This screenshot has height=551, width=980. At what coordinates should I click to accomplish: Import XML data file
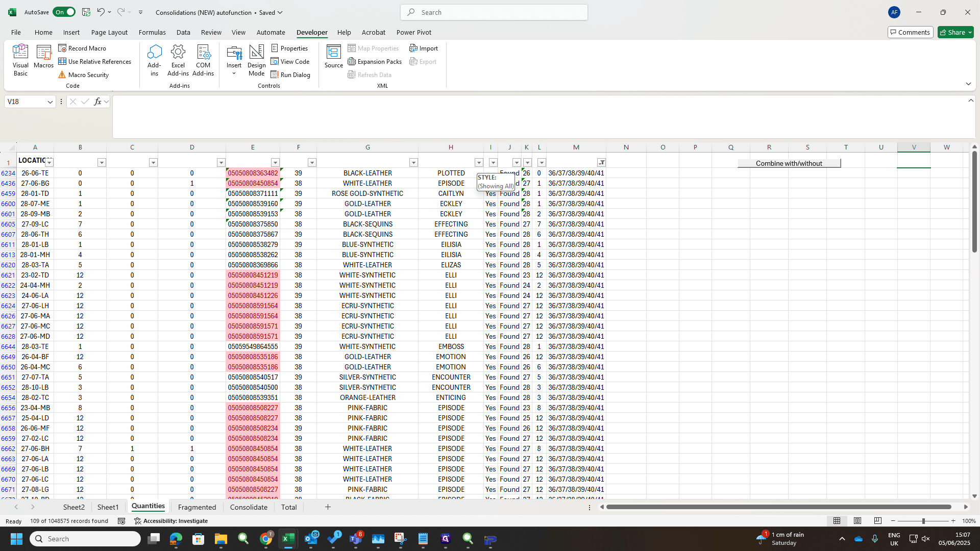(424, 48)
